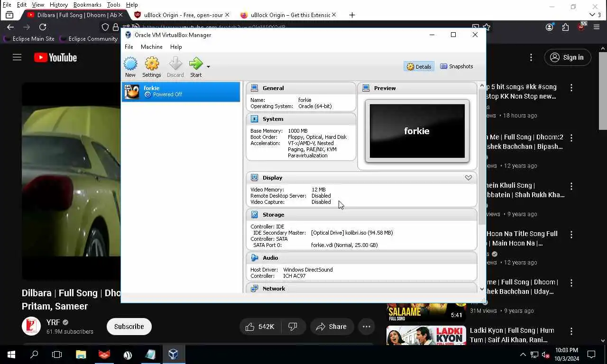Open the Windows Start menu

[11, 355]
